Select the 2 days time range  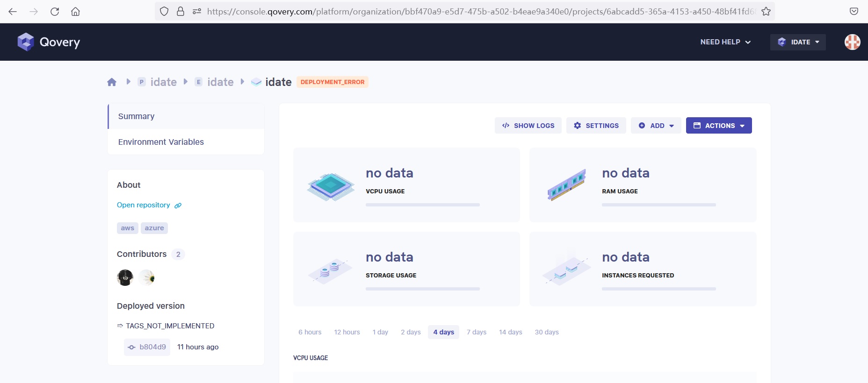coord(411,332)
